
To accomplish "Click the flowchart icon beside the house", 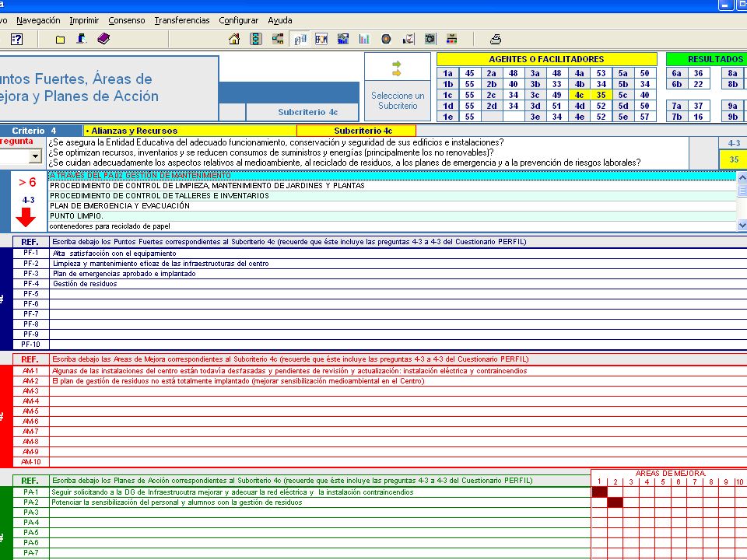I will click(x=256, y=39).
